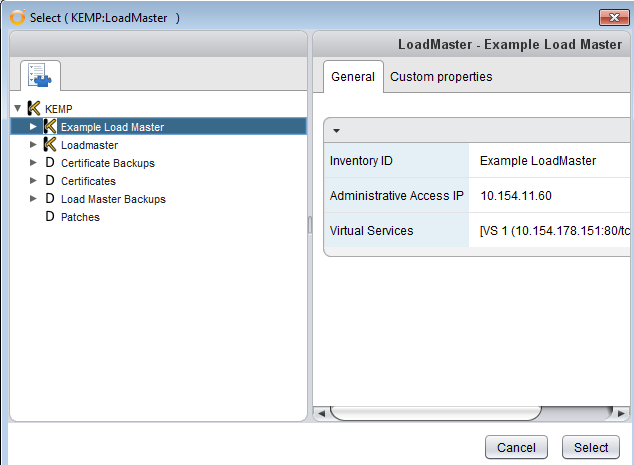Open the inventory plugin view tab icon
The image size is (634, 465).
(x=40, y=76)
